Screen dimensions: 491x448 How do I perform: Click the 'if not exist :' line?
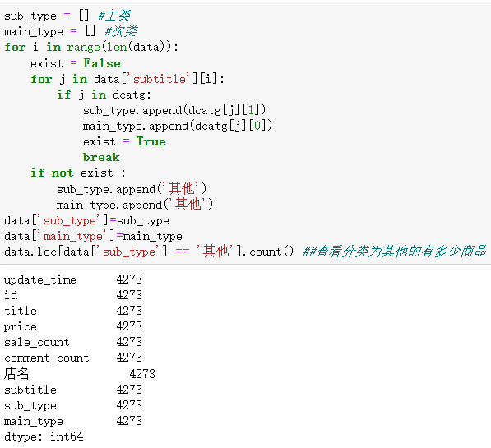pyautogui.click(x=78, y=173)
